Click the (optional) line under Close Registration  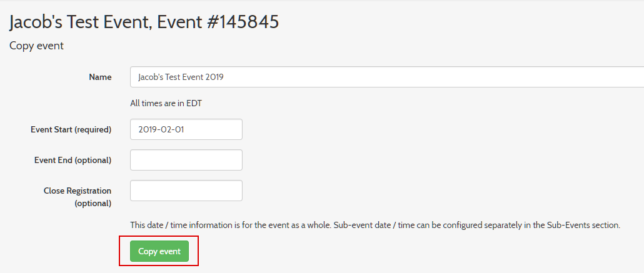[93, 203]
